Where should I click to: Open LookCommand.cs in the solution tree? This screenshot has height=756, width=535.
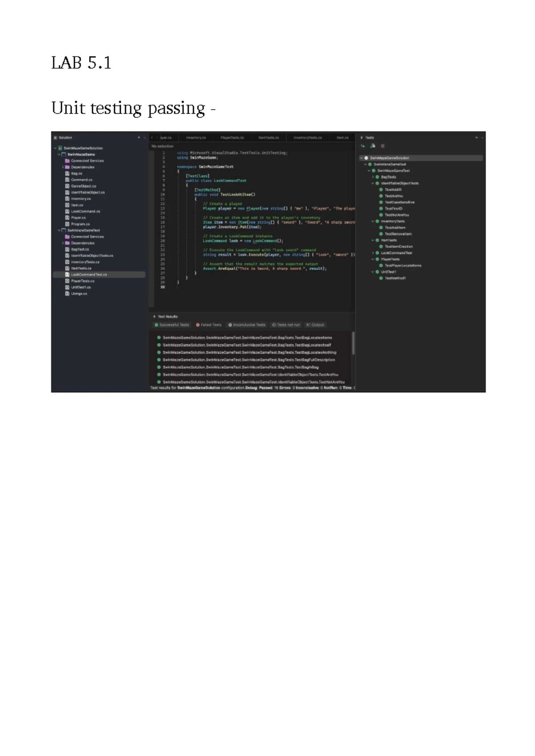click(86, 211)
